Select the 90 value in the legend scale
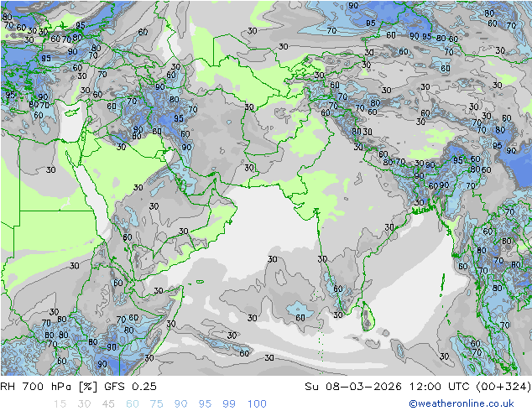The height and width of the screenshot is (411, 532). pyautogui.click(x=180, y=403)
